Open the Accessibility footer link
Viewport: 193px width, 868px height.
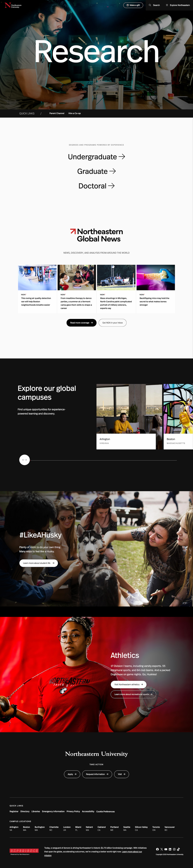point(88,811)
